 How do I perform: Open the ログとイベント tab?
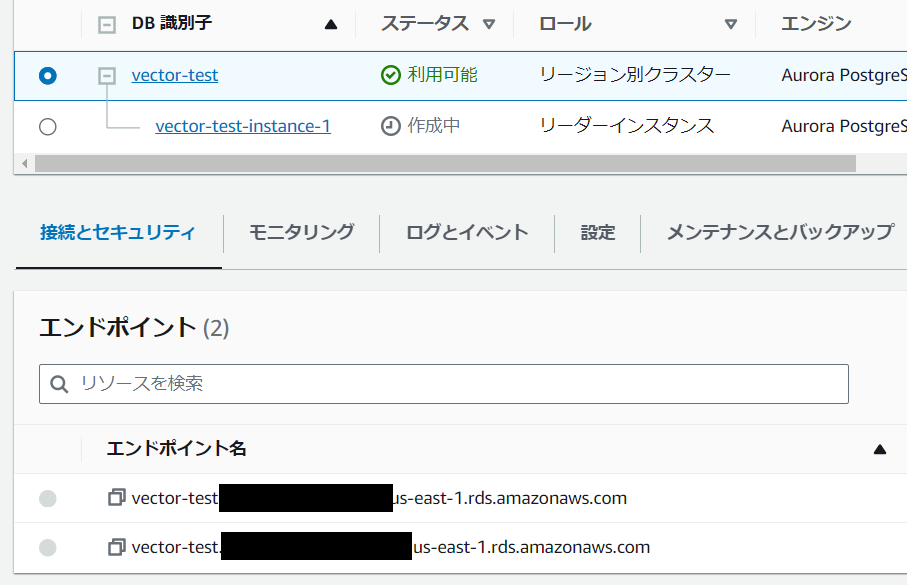[x=466, y=231]
